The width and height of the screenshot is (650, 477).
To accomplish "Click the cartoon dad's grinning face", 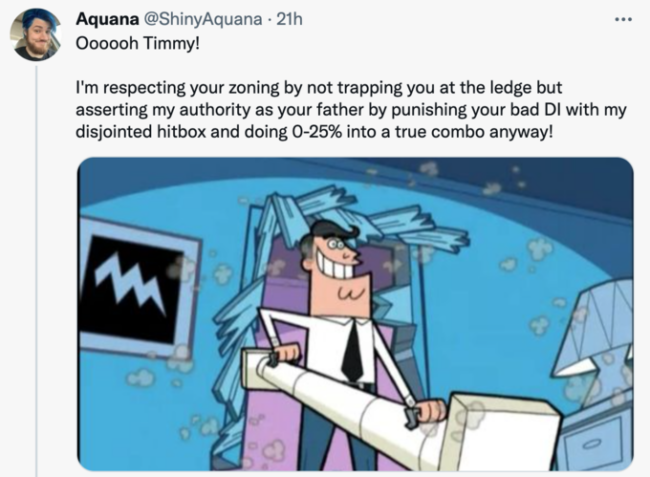I will click(335, 254).
